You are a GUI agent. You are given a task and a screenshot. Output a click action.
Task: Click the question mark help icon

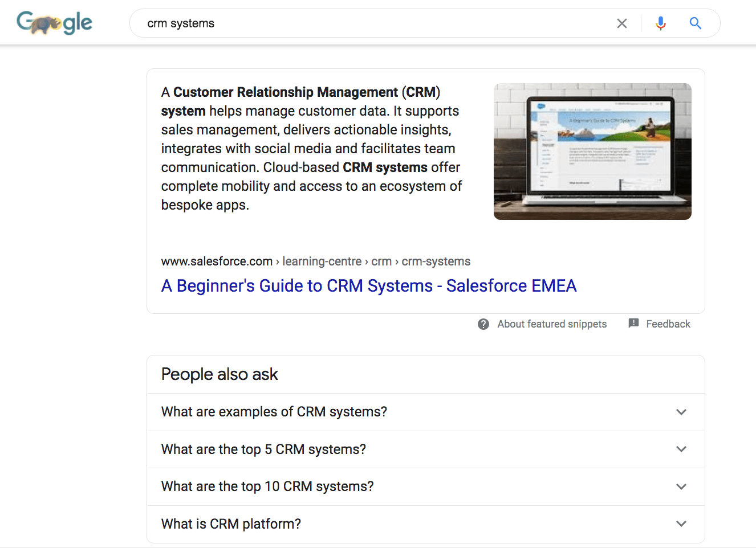[483, 324]
